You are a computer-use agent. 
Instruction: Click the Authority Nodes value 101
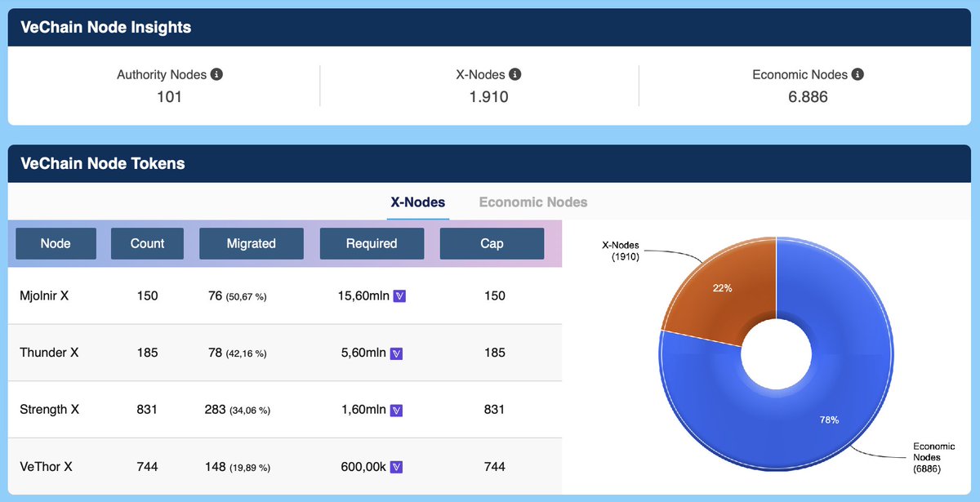[x=169, y=97]
